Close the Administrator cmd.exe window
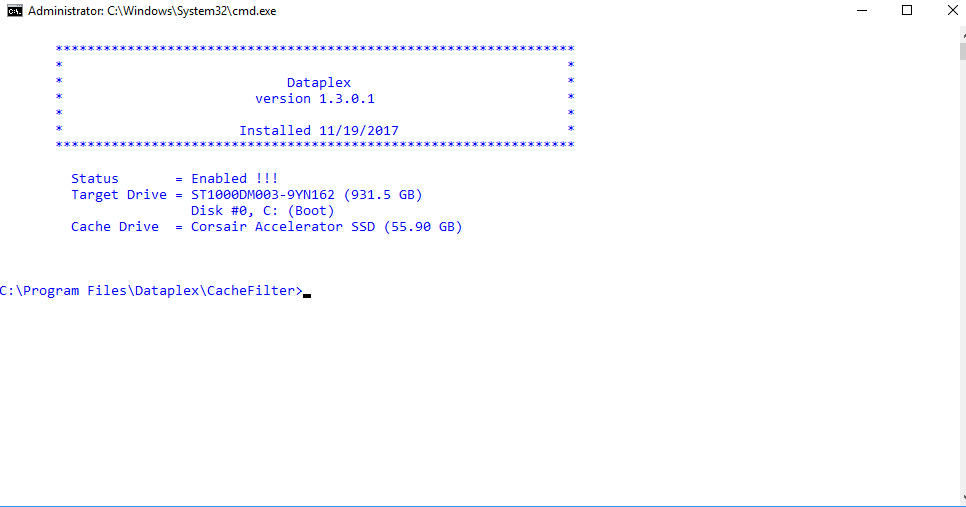Viewport: 966px width, 507px height. pos(952,10)
